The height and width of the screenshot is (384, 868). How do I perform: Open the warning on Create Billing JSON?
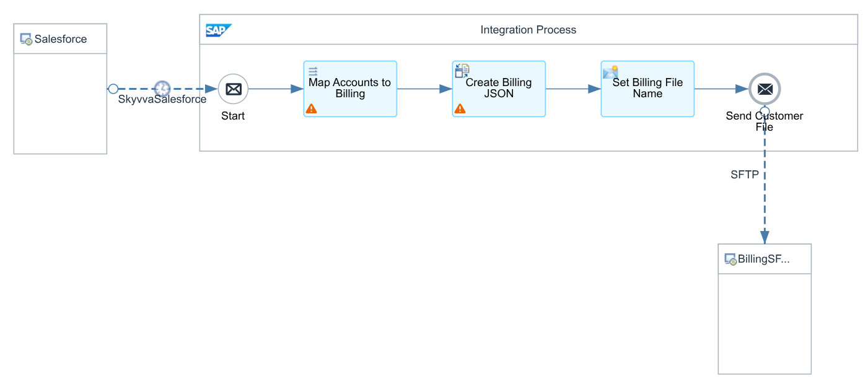[460, 108]
